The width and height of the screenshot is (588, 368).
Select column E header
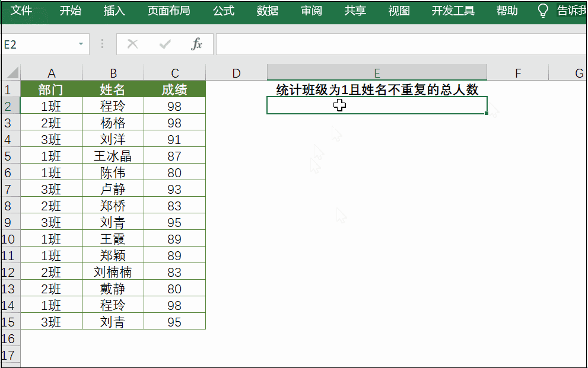click(x=377, y=73)
